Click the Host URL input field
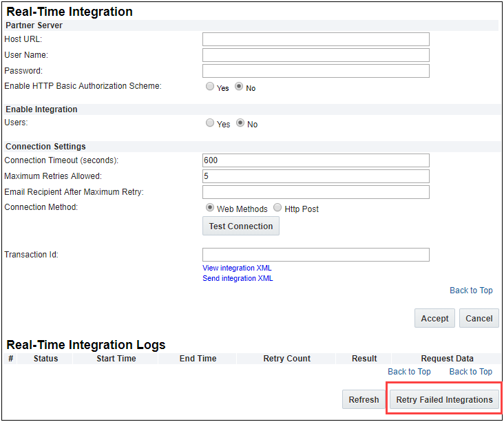Viewport: 504px width, 422px height. click(x=315, y=39)
